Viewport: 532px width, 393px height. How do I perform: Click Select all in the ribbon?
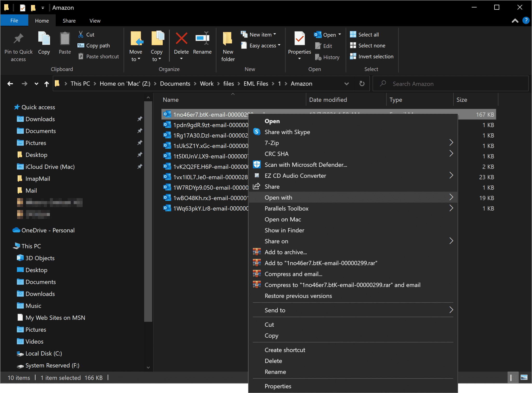pos(364,34)
